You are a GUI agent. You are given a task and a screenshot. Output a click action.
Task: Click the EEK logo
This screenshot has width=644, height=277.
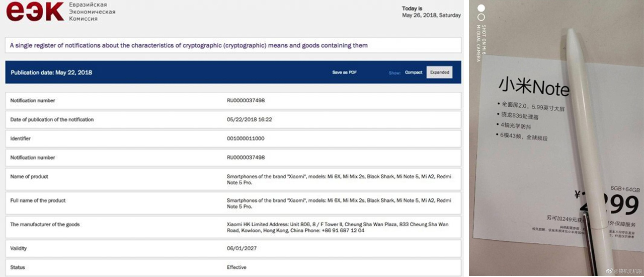(x=35, y=11)
